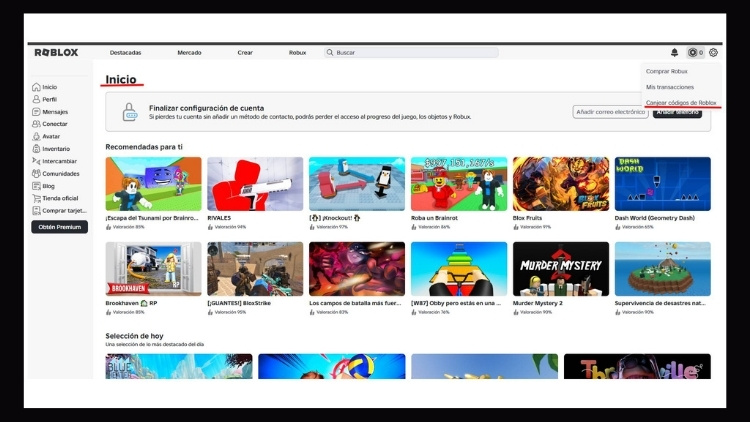750x422 pixels.
Task: Open Perfil from the sidebar
Action: (x=49, y=99)
